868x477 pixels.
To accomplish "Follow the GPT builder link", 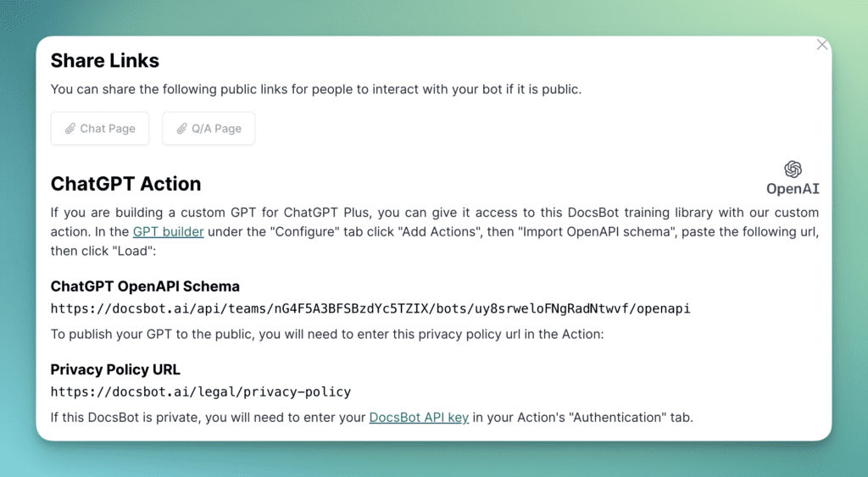I will 168,231.
